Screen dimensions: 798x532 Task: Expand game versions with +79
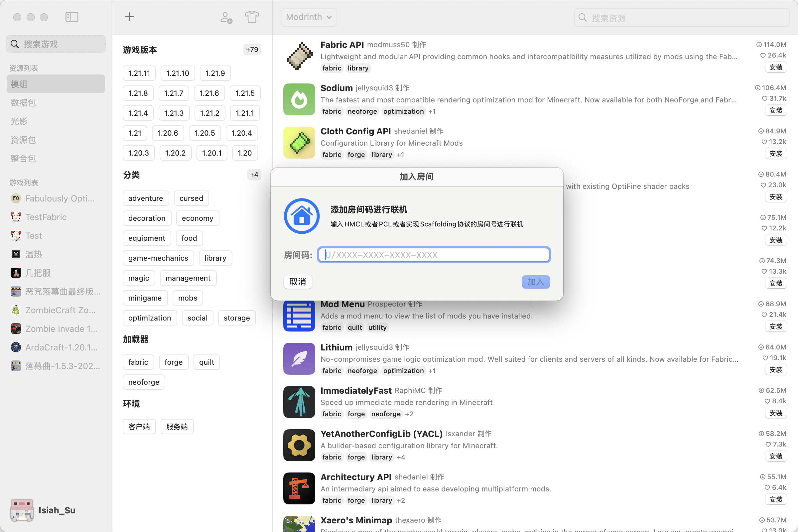(x=252, y=50)
